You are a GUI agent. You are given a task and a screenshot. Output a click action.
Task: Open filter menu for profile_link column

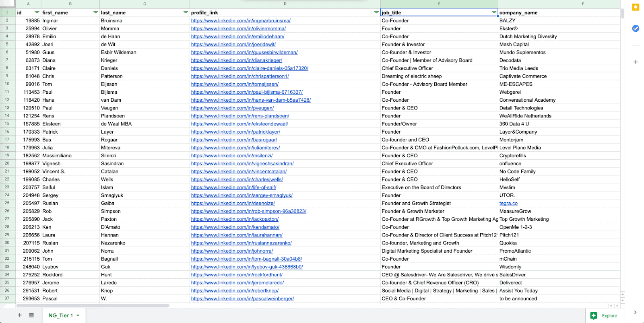(x=376, y=13)
